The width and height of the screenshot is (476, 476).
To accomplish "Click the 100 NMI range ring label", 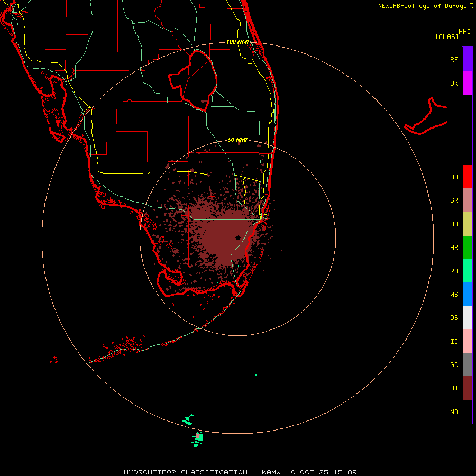I will [237, 42].
